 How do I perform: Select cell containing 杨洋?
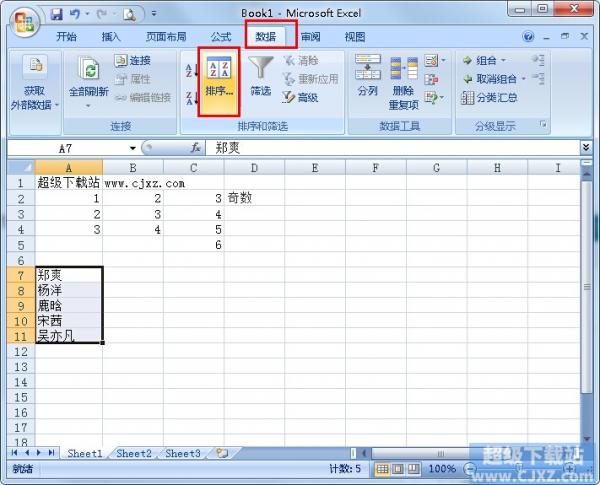[69, 290]
